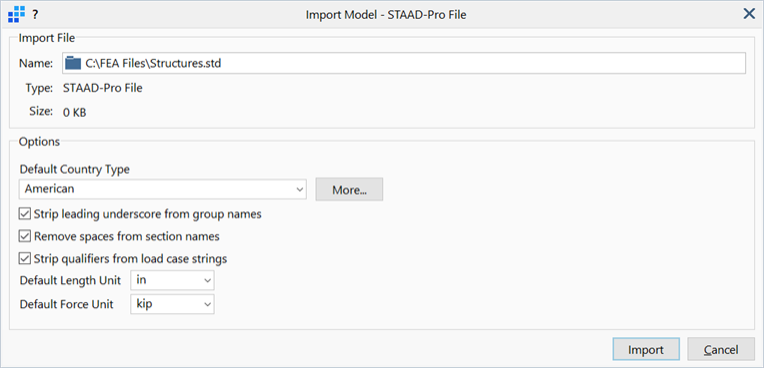Click the Import button

click(646, 350)
